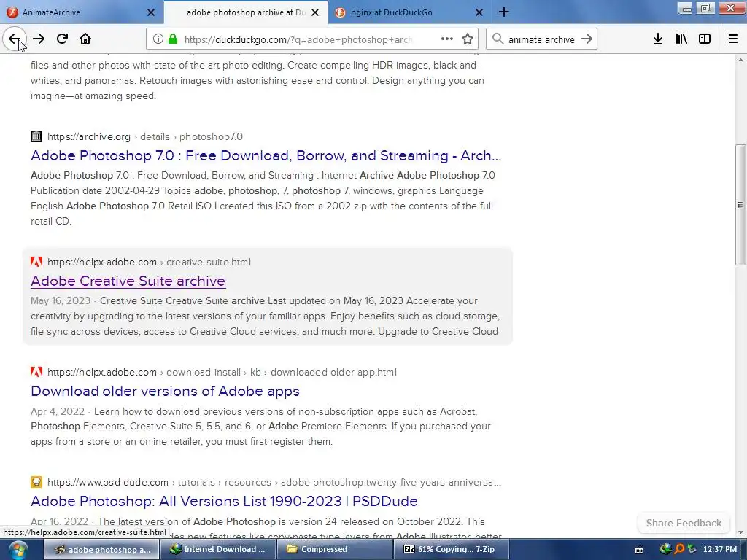
Task: Close the nginx at DuckDuckGo tab
Action: point(479,12)
